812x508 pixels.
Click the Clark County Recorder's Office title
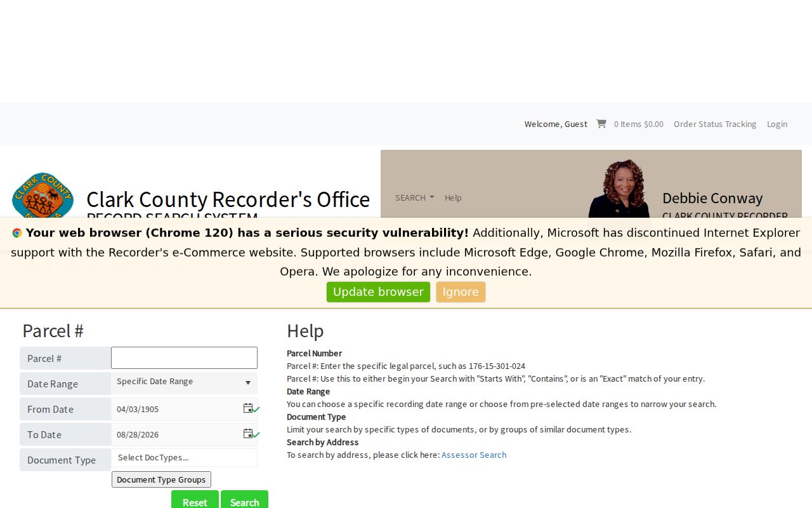tap(228, 199)
